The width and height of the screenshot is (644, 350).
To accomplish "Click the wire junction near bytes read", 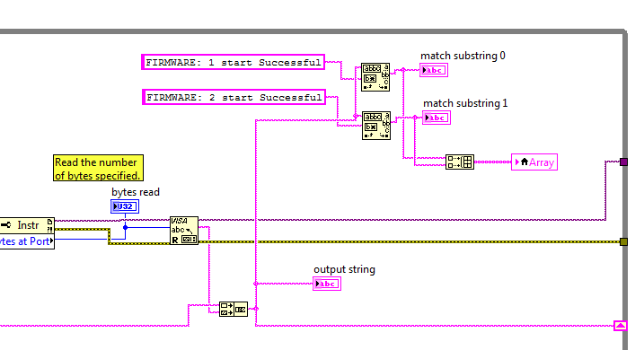I will coord(125,227).
